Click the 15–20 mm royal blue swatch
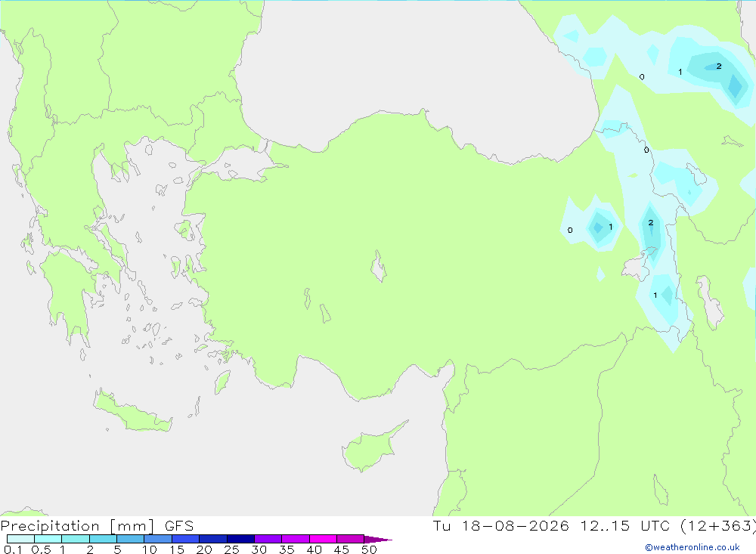This screenshot has height=554, width=756. [x=186, y=539]
